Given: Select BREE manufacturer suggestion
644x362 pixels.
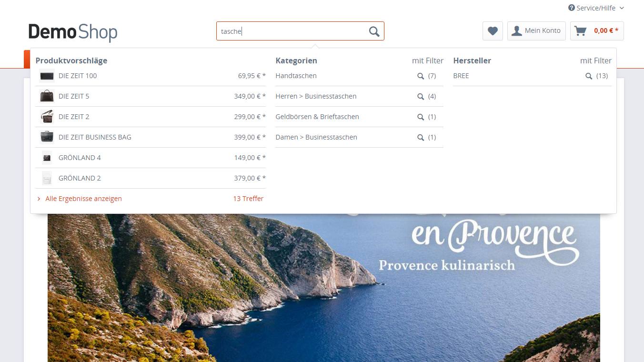Looking at the screenshot, I should click(461, 76).
